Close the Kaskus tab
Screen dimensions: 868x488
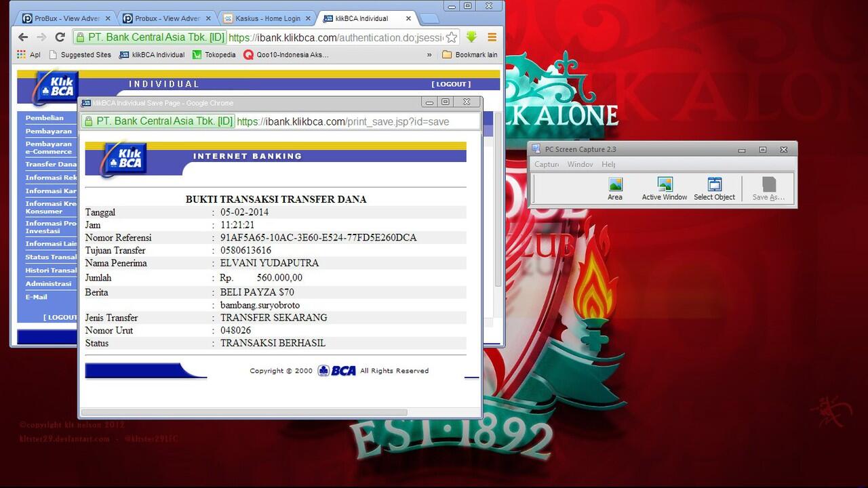click(307, 18)
